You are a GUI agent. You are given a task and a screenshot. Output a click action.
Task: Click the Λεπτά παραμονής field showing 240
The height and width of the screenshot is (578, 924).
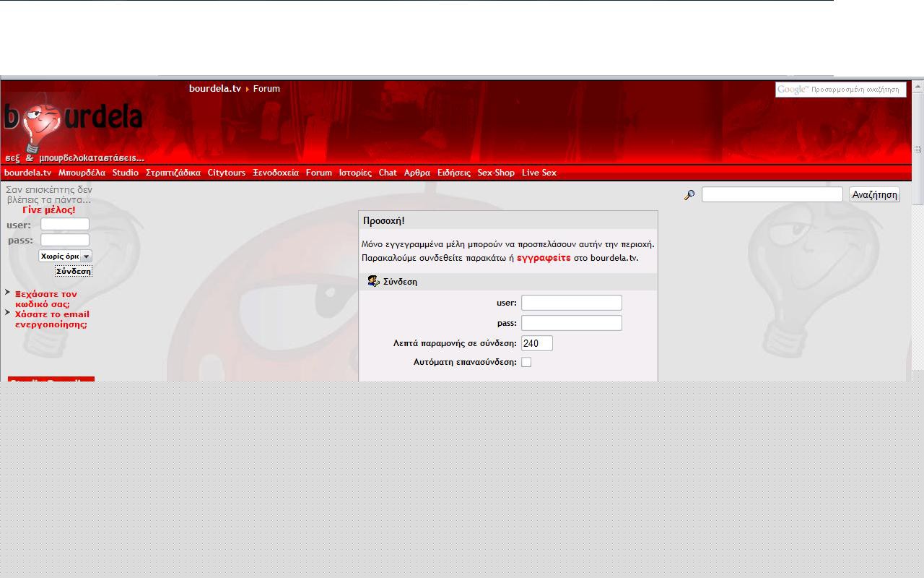click(x=536, y=343)
